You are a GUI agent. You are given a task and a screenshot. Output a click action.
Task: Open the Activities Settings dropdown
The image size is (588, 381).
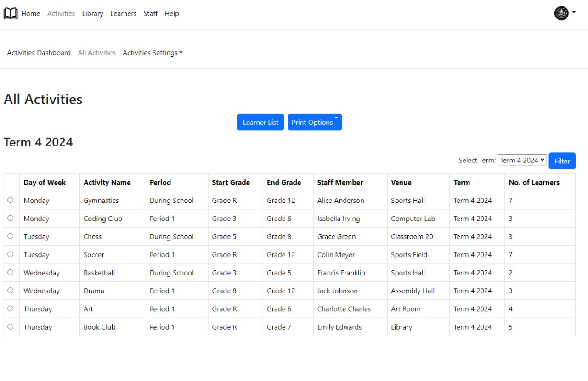tap(152, 52)
